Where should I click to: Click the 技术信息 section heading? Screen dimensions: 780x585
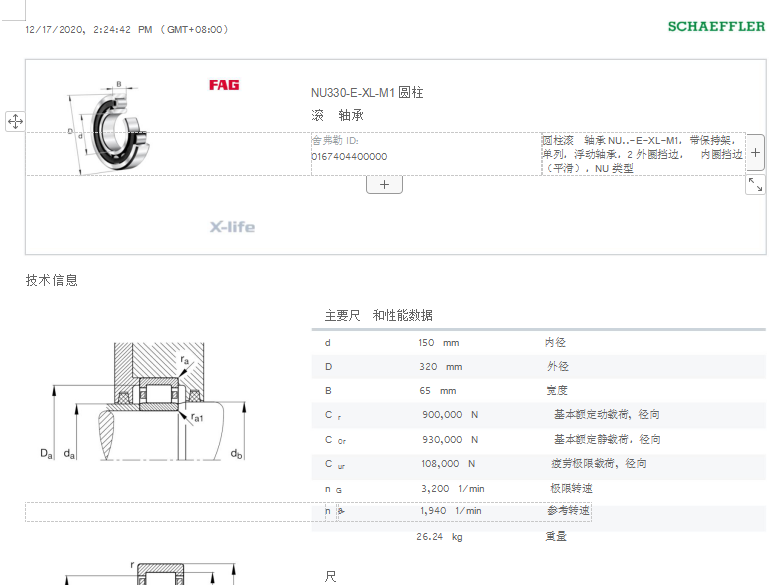coord(51,280)
